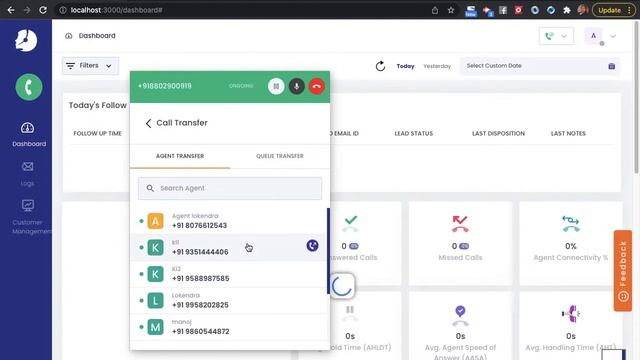
Task: Select the Yesterday date filter
Action: [437, 66]
